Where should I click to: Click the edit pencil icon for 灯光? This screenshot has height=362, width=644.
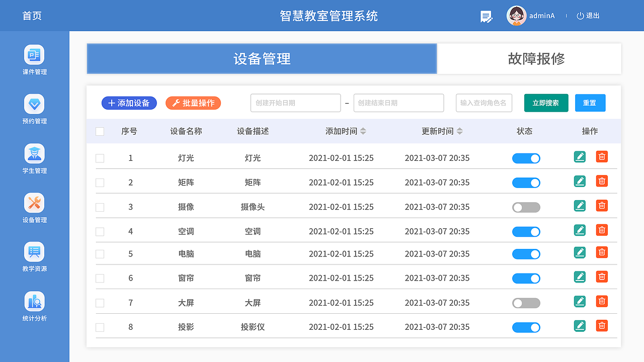coord(580,157)
